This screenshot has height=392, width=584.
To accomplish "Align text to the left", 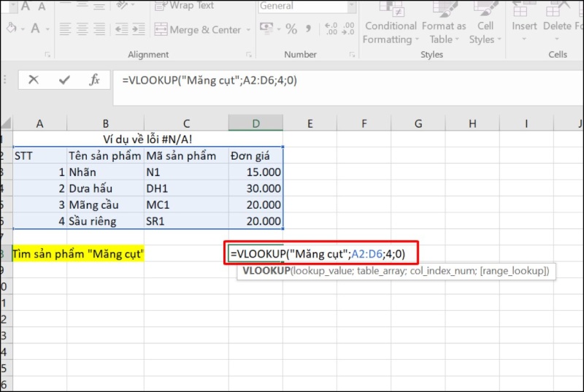I will point(65,29).
